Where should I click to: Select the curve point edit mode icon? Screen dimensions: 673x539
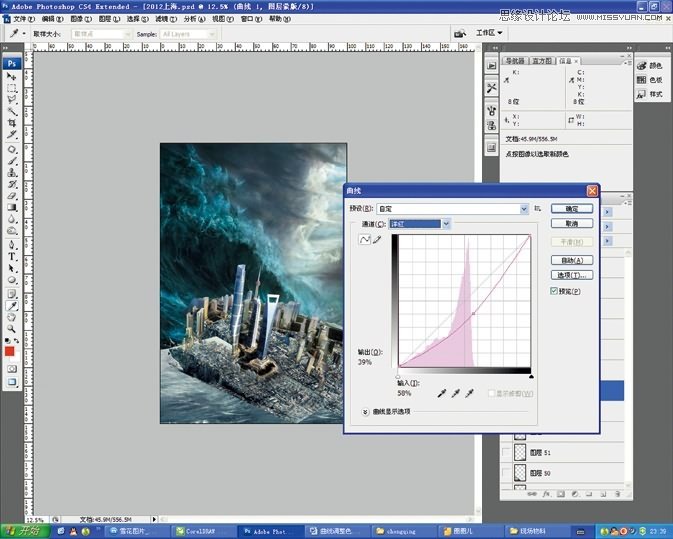click(364, 239)
